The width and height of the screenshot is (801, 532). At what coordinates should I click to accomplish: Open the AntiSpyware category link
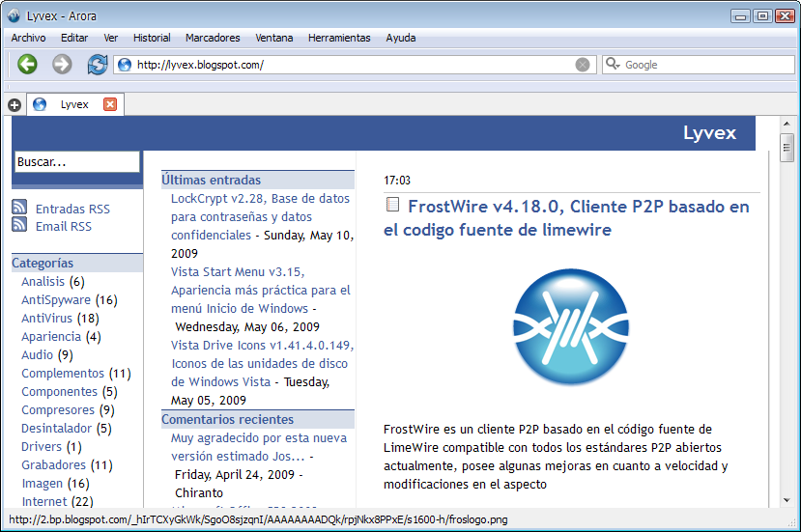tap(56, 300)
